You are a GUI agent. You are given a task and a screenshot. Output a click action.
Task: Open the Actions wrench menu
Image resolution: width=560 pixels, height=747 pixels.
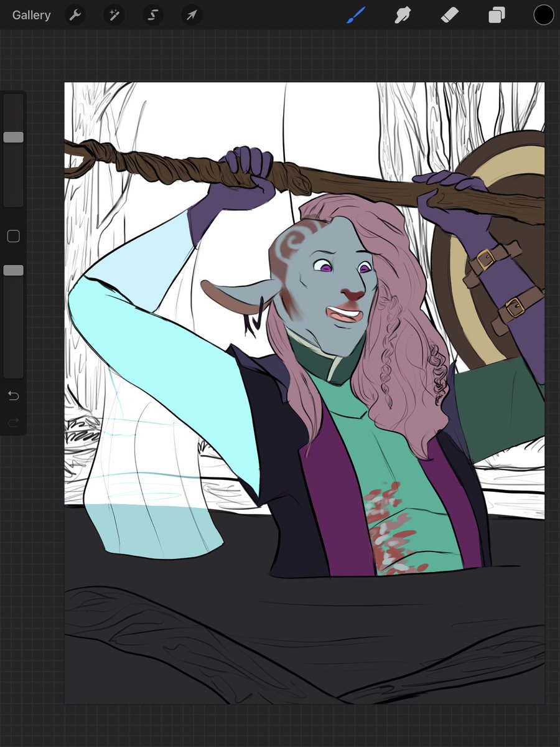coord(75,15)
